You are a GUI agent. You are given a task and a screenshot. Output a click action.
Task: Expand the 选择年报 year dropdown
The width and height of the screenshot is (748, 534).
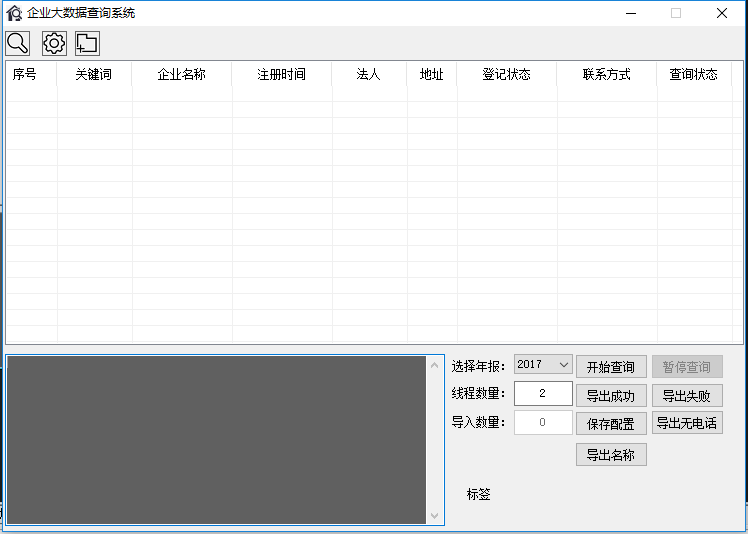tap(543, 365)
